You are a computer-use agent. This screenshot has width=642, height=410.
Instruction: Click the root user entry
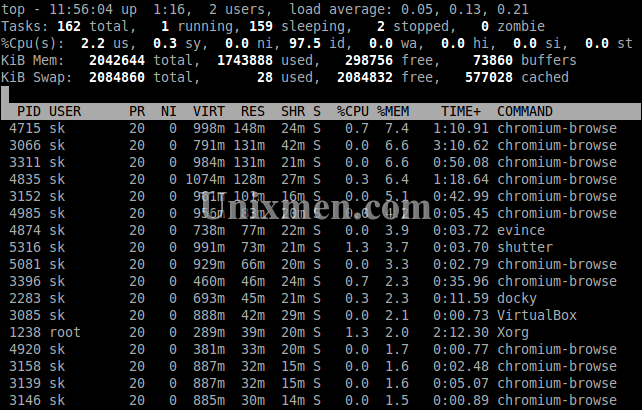[65, 332]
